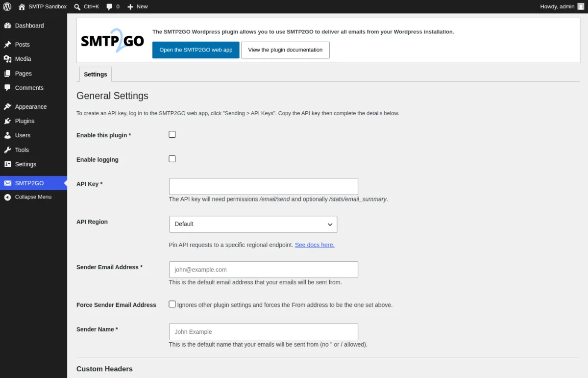
Task: Go to Pages menu label
Action: pos(24,74)
